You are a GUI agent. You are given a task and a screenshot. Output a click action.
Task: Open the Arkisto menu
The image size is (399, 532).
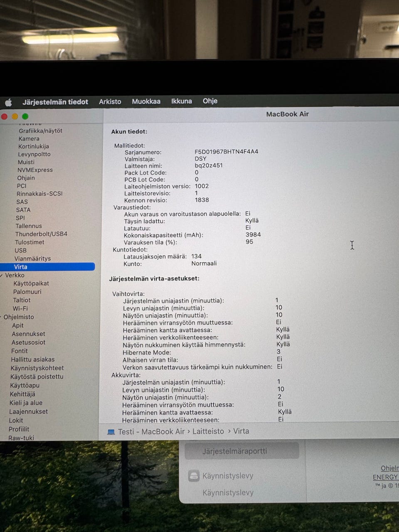110,101
